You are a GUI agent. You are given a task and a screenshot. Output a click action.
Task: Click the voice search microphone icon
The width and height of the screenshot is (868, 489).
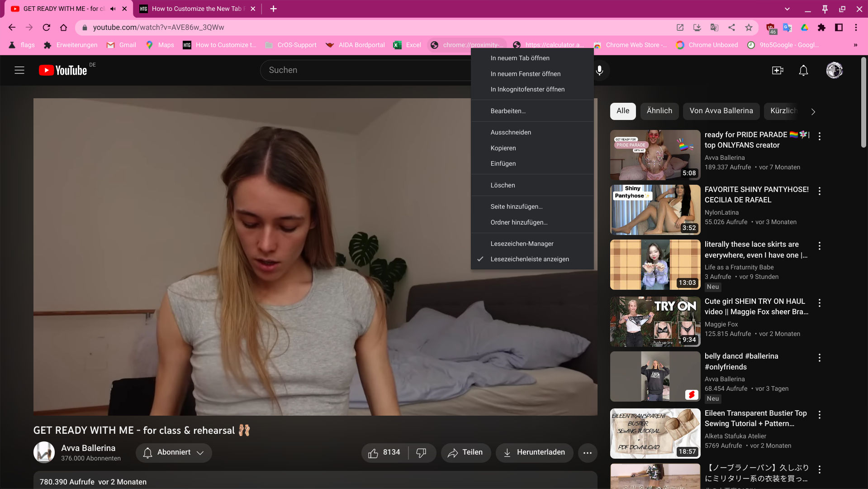pos(599,70)
